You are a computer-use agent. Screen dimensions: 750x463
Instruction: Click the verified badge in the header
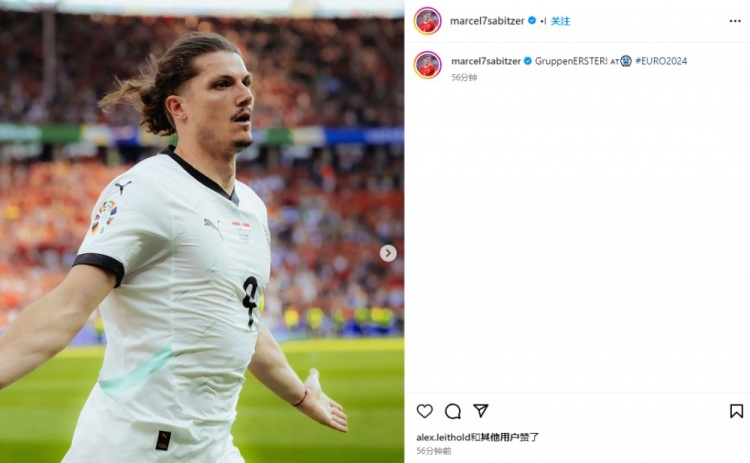(x=532, y=21)
